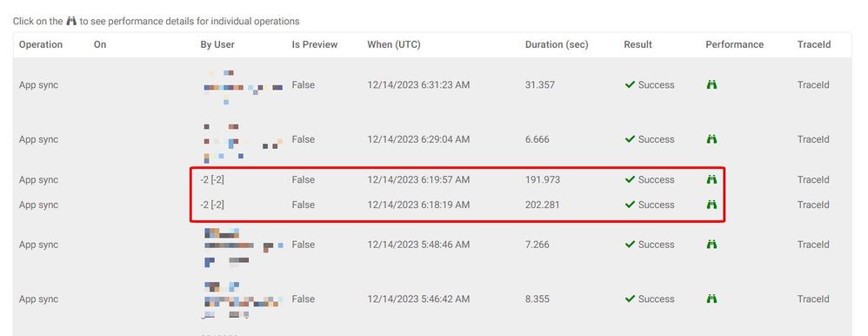
Task: Click the timestamp 12/14/2023 5:48:46 AM
Action: [x=418, y=245]
